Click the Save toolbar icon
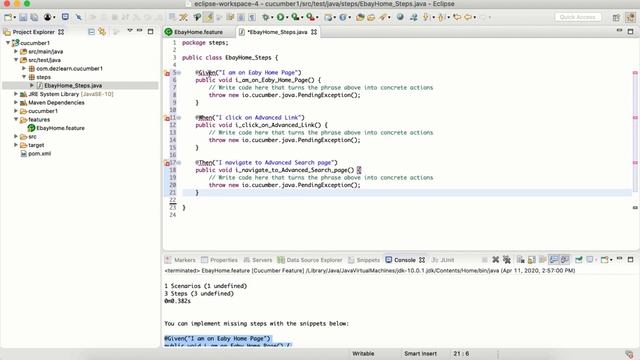 23,17
